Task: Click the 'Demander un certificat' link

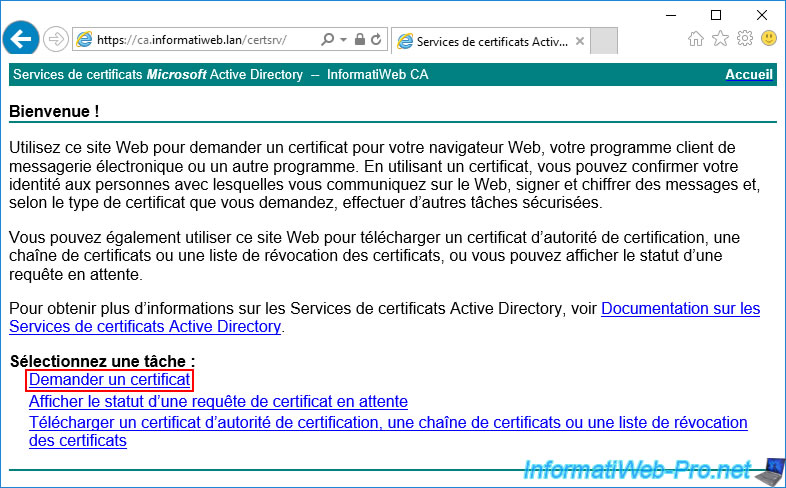Action: click(x=110, y=380)
